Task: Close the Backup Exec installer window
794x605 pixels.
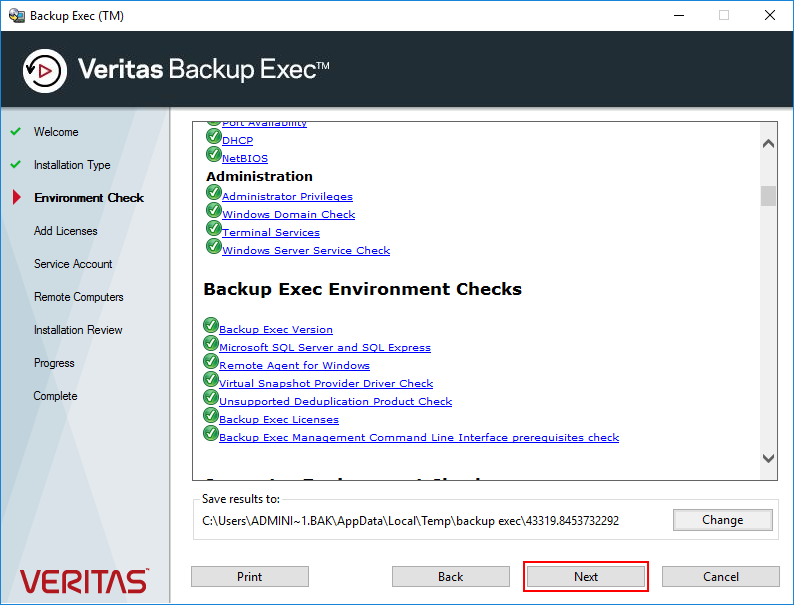Action: pyautogui.click(x=770, y=15)
